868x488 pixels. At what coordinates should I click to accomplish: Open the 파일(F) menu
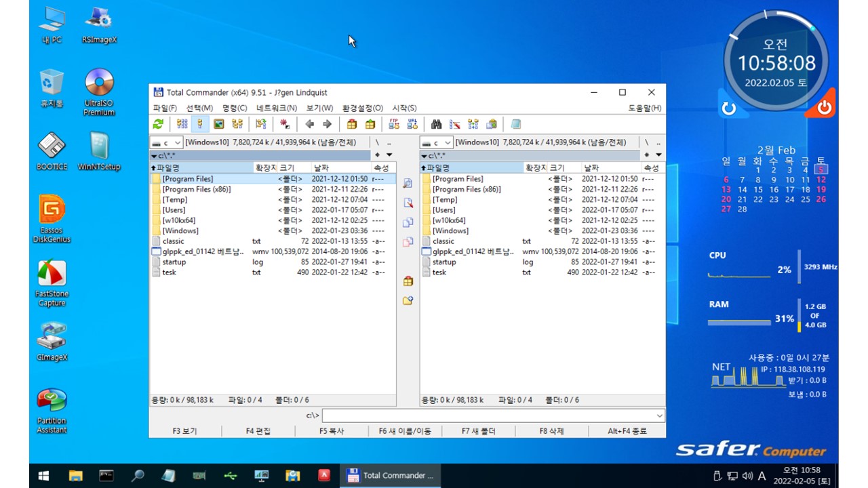coord(165,108)
